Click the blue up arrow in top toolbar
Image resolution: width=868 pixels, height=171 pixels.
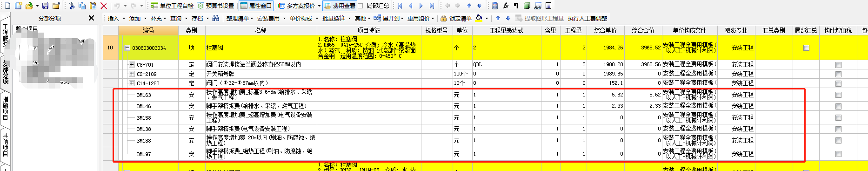(469, 6)
